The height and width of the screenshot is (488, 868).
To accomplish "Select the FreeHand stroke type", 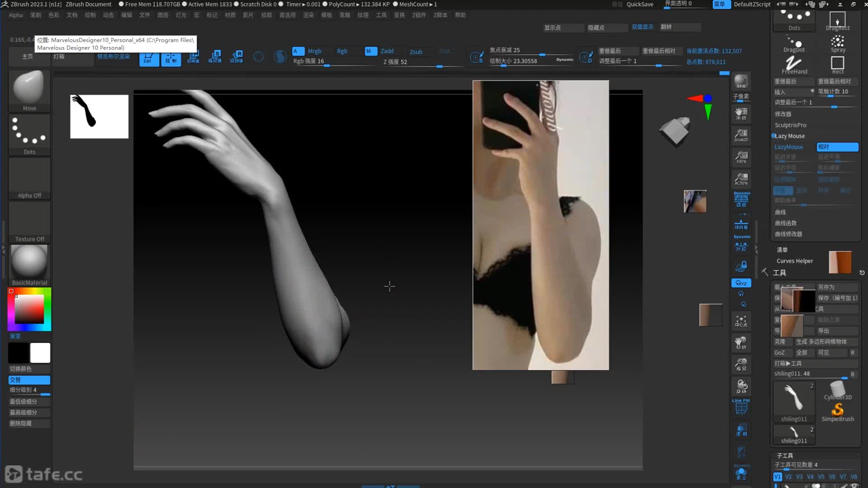I will [794, 65].
